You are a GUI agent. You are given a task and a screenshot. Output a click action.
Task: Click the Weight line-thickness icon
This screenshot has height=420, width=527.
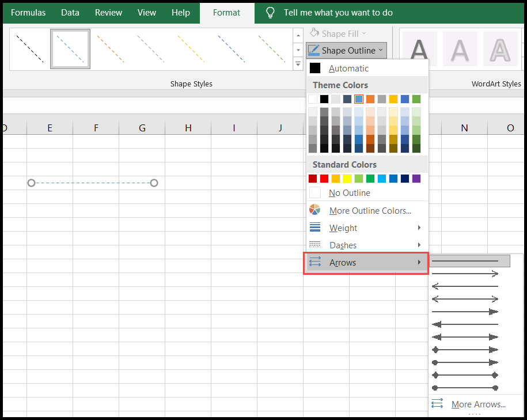[x=314, y=227]
